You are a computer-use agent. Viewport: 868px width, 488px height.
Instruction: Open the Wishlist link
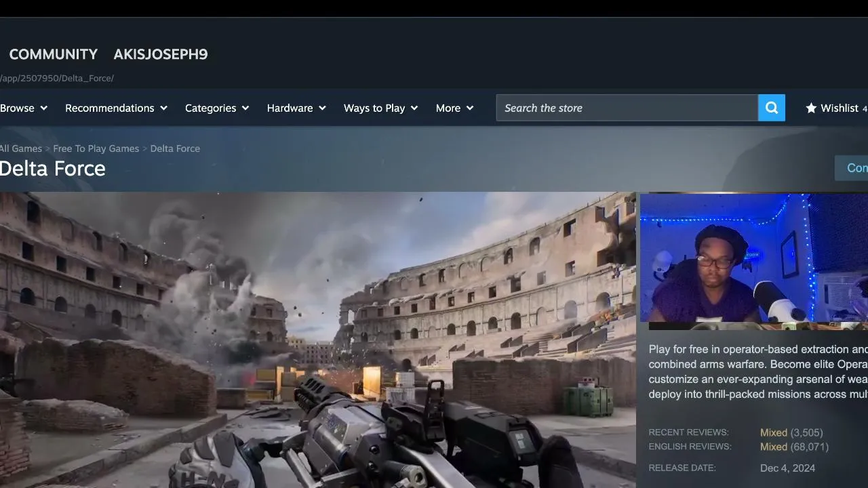click(x=840, y=108)
